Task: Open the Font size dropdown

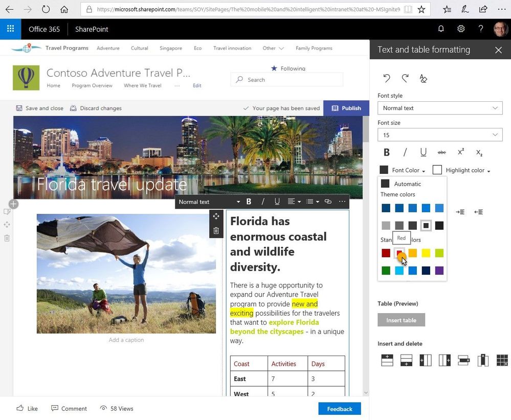Action: [x=439, y=135]
